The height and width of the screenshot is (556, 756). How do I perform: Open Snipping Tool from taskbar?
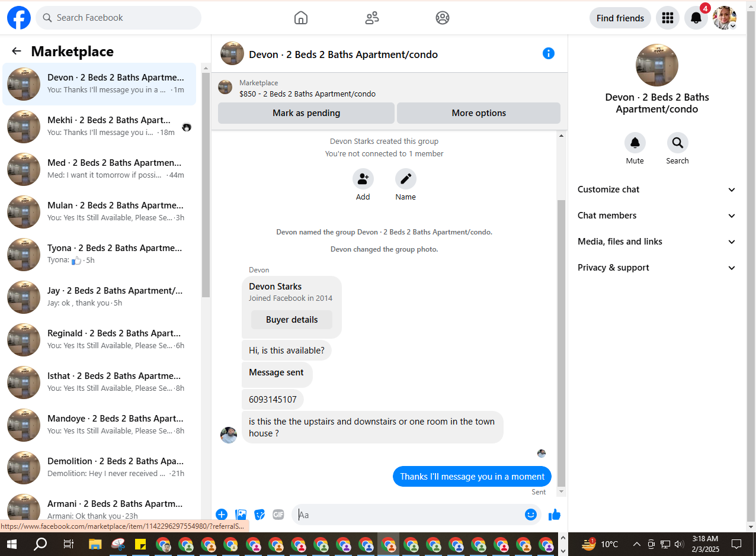tap(118, 544)
